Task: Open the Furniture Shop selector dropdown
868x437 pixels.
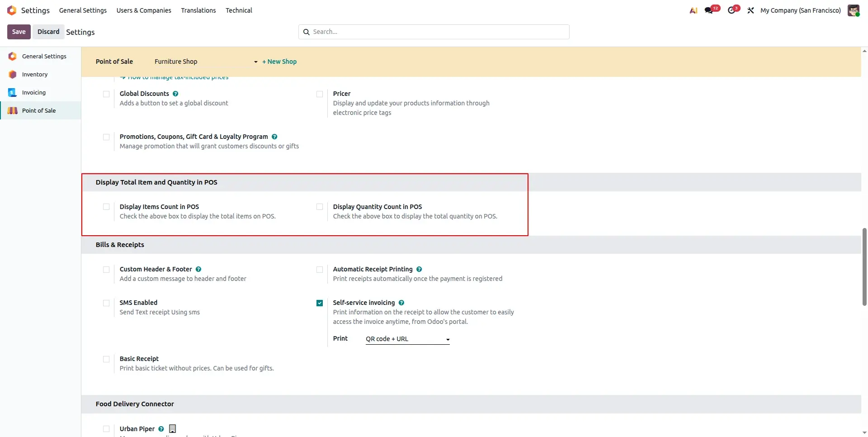Action: pyautogui.click(x=206, y=62)
